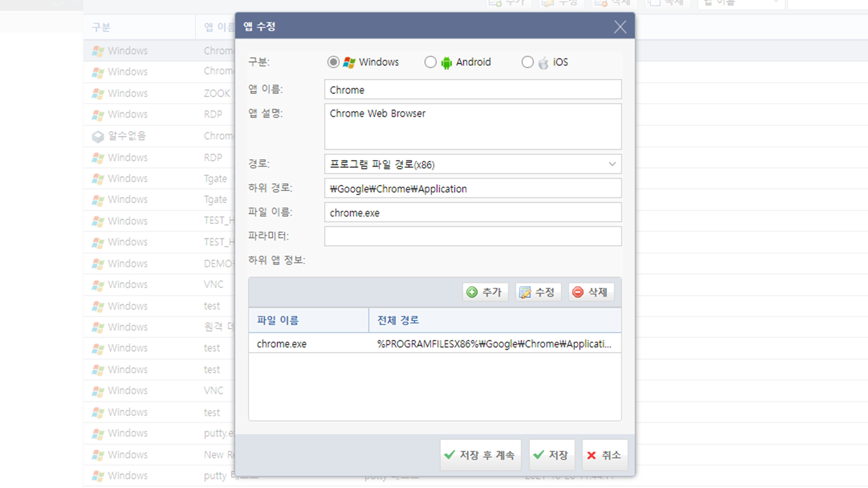The width and height of the screenshot is (868, 488).
Task: Click the Android robot icon
Action: click(x=446, y=63)
